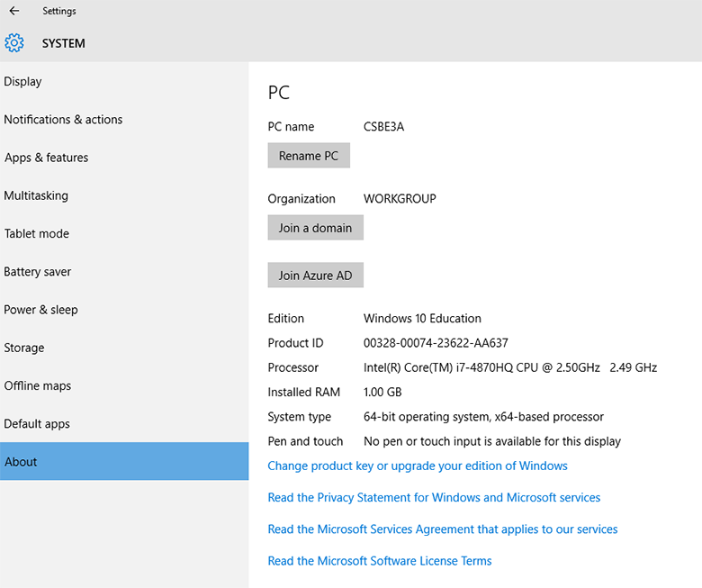Screen dimensions: 702x588
Task: Click the SYSTEM title text
Action: click(64, 43)
